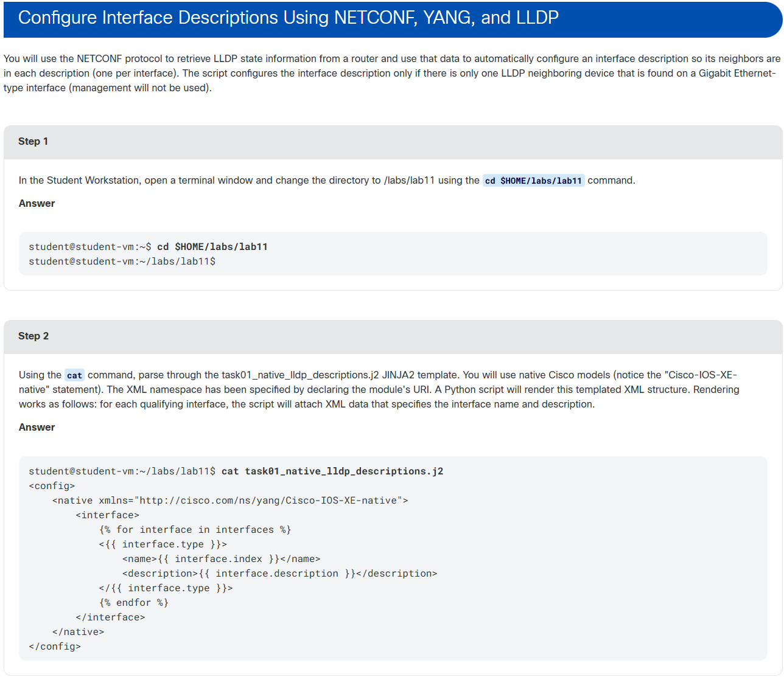
Task: Click the prompt line 'student@student-vm:~/labs/lab11$' in Step 1
Action: (x=122, y=261)
